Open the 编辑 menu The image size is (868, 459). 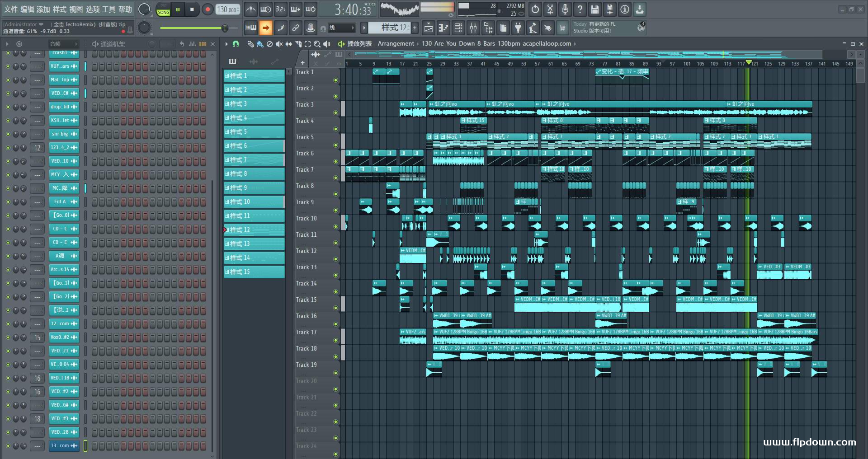click(27, 9)
